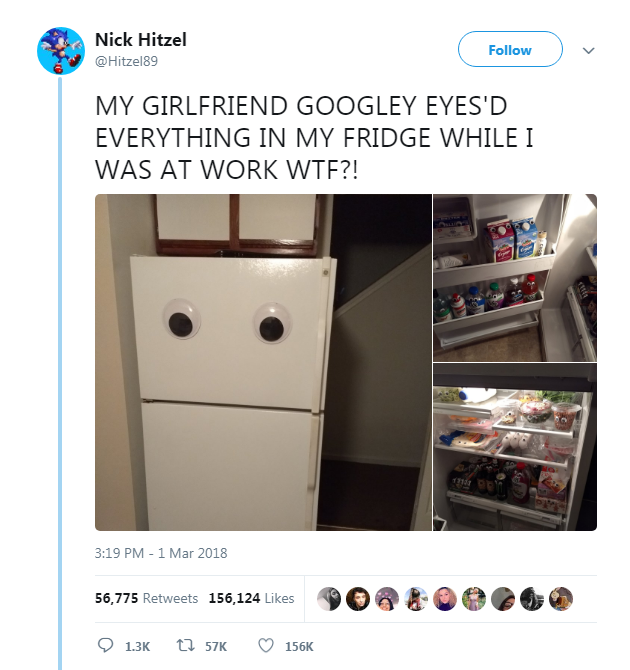The width and height of the screenshot is (630, 670).
Task: Follow Nick Hitzel
Action: pyautogui.click(x=510, y=49)
